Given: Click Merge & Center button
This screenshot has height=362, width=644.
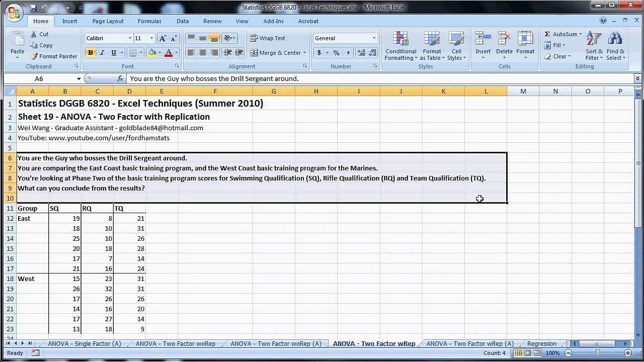Looking at the screenshot, I should 275,53.
